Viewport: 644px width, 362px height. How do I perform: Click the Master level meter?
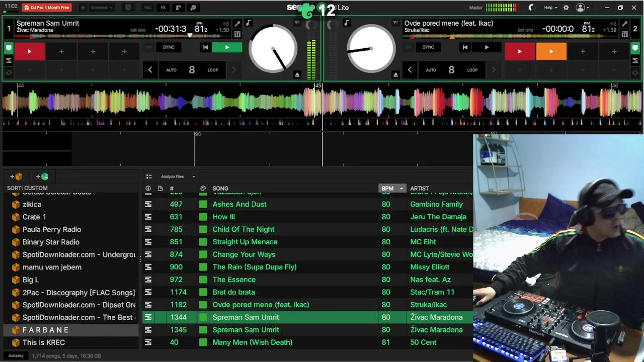501,8
